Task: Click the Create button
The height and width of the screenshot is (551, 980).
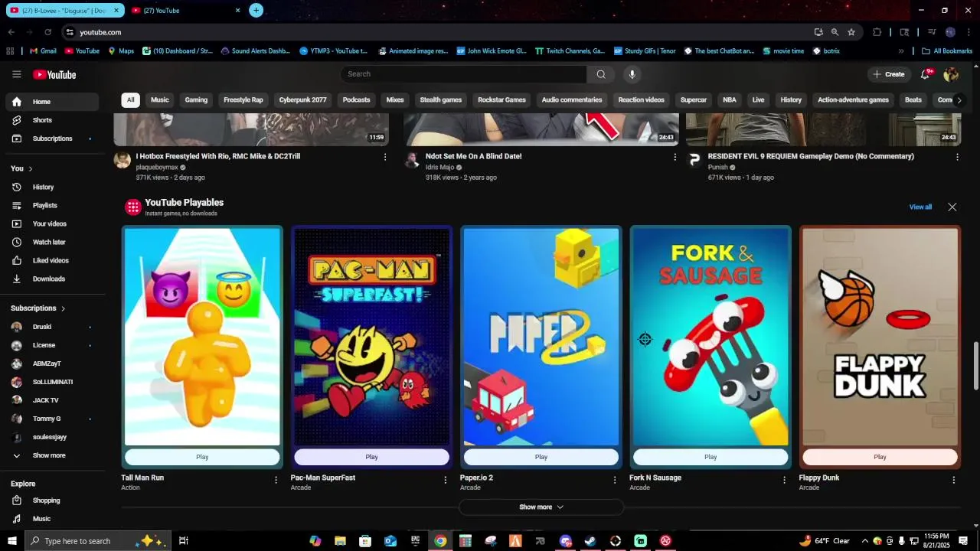Action: (x=888, y=74)
